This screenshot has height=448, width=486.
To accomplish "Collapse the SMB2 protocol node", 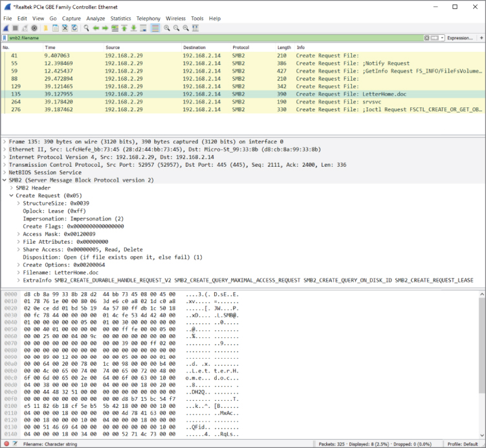I will (5, 180).
